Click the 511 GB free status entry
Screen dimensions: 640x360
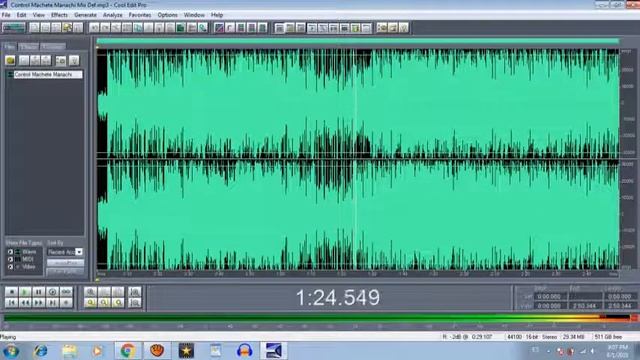point(608,337)
